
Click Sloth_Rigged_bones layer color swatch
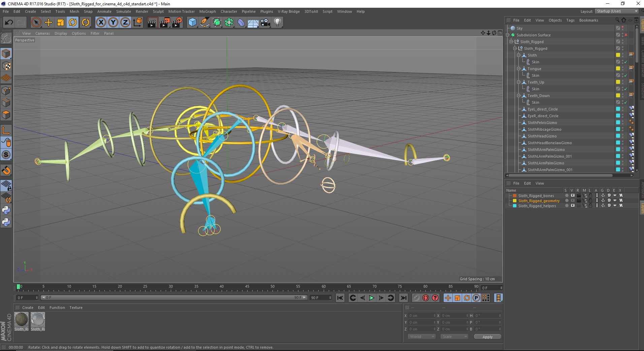515,196
